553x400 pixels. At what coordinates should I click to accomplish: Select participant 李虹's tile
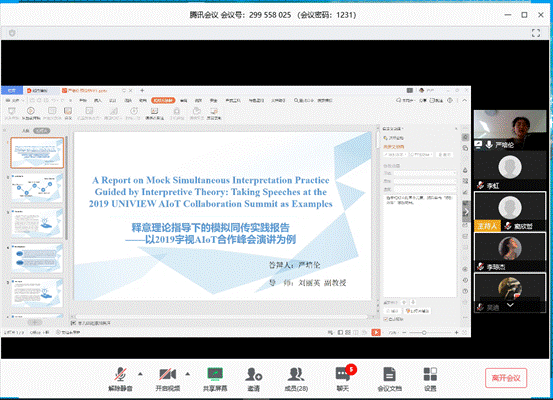(x=510, y=171)
